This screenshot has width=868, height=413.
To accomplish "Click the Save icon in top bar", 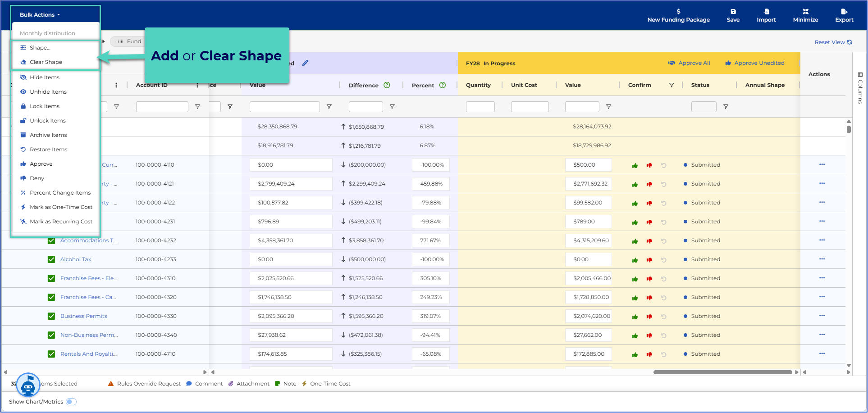I will click(733, 12).
